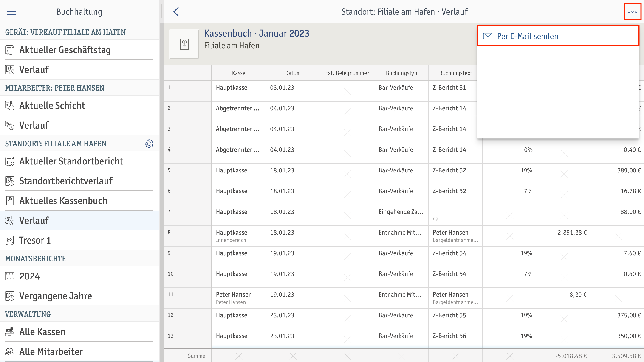This screenshot has height=362, width=644.
Task: Open Vergangene Jahre
Action: (x=79, y=296)
